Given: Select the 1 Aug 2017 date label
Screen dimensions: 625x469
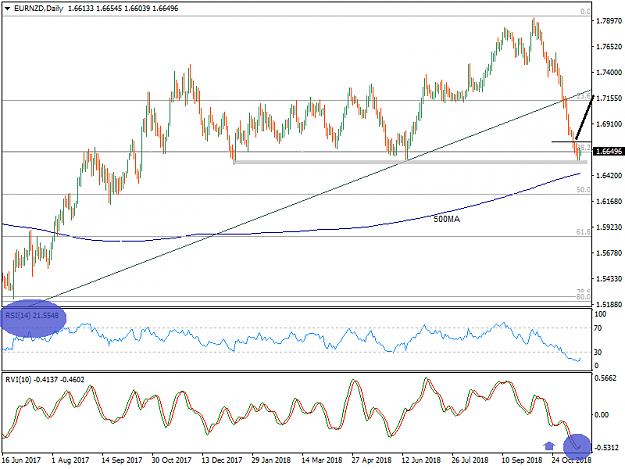Looking at the screenshot, I should 70,460.
